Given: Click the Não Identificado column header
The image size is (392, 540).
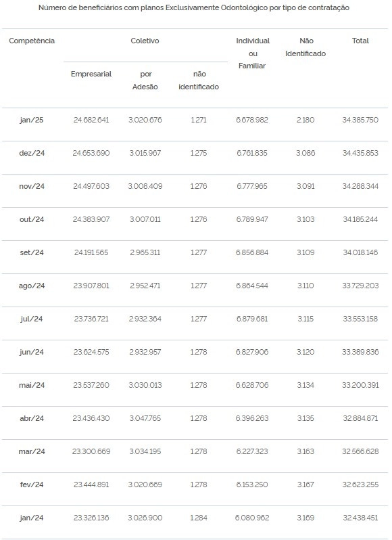Looking at the screenshot, I should pyautogui.click(x=305, y=47).
